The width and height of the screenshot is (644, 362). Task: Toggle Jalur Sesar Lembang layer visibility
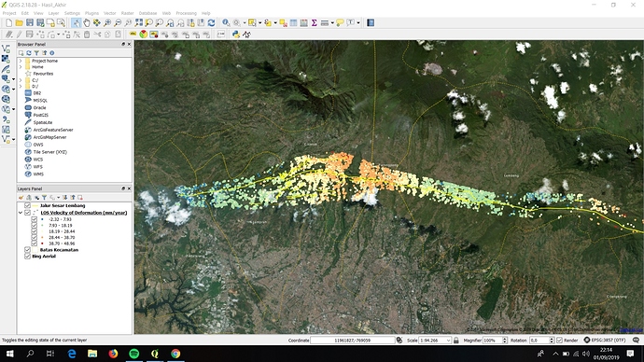click(27, 205)
